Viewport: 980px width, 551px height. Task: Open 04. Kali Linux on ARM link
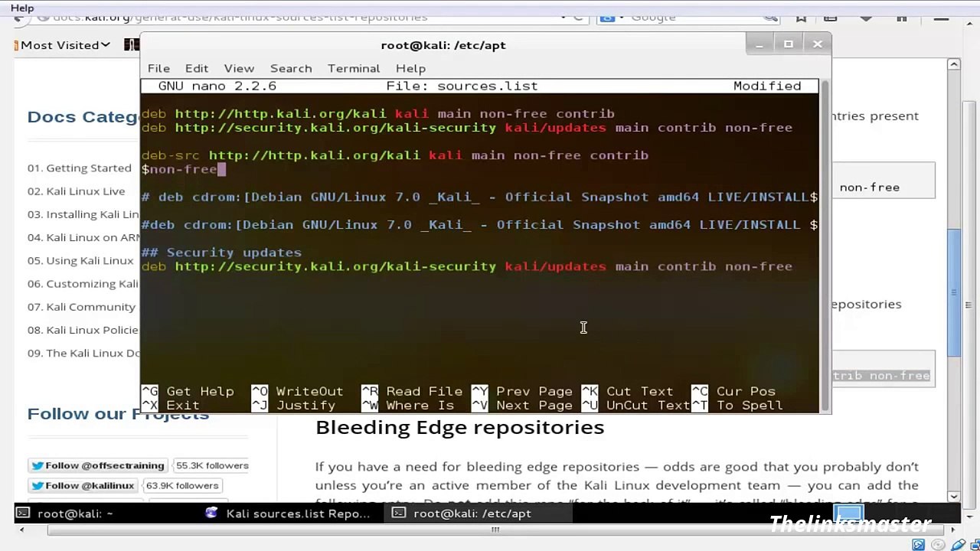click(x=83, y=237)
